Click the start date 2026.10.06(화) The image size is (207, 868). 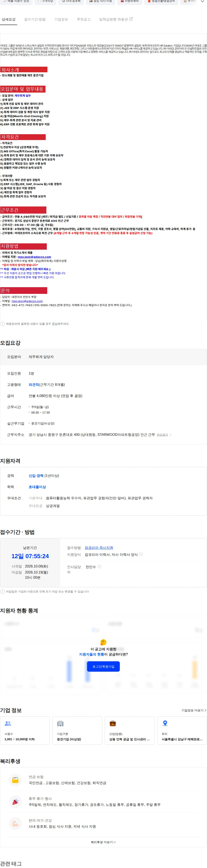coord(36,566)
